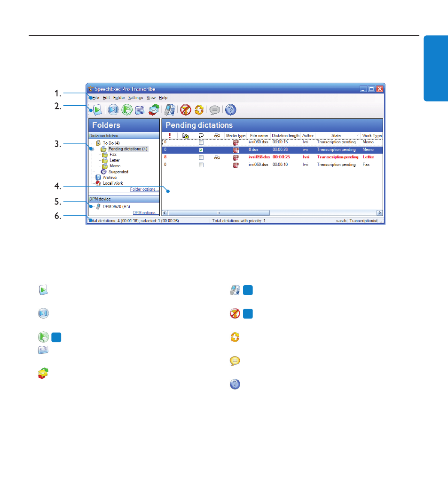The image size is (448, 499).
Task: Click the media type icon for ivri060.dss
Action: click(x=236, y=142)
